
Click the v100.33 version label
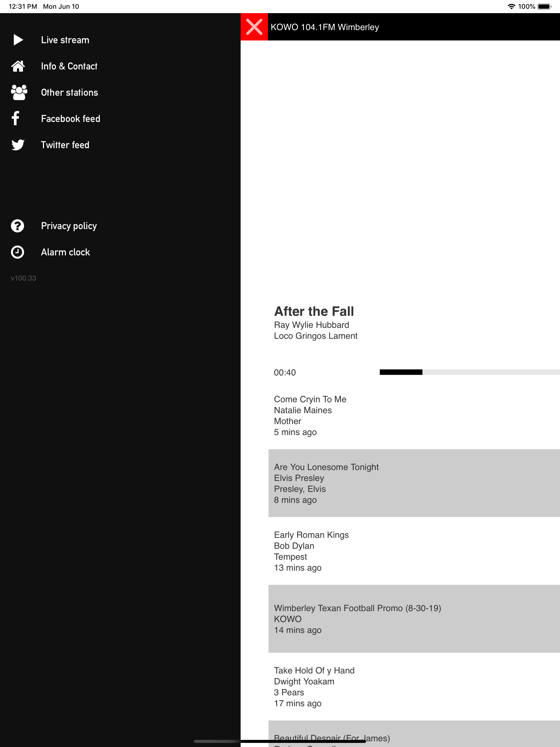23,278
